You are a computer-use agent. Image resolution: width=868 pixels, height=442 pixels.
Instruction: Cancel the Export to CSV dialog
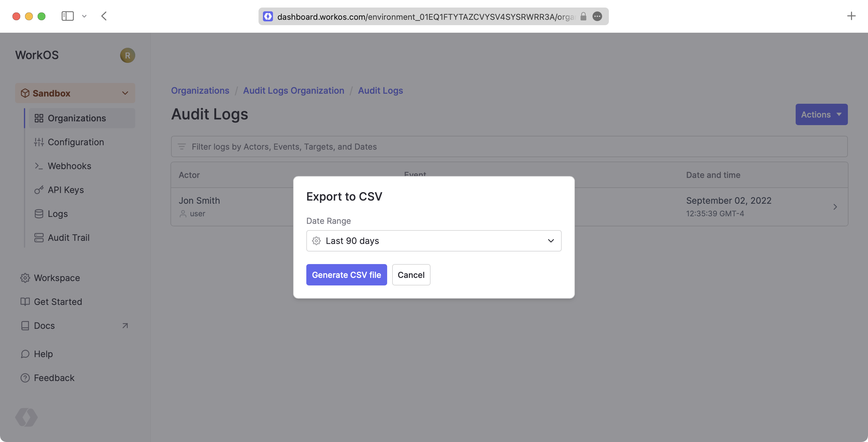(411, 275)
